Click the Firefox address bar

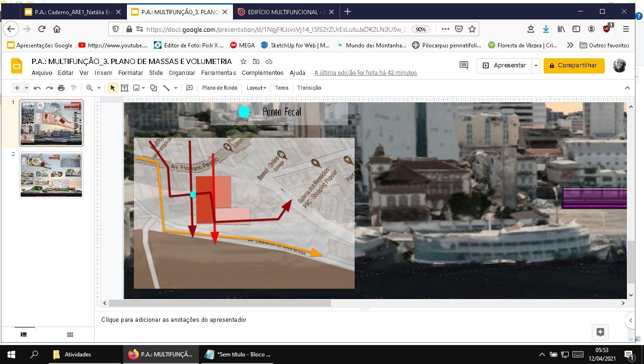(276, 29)
